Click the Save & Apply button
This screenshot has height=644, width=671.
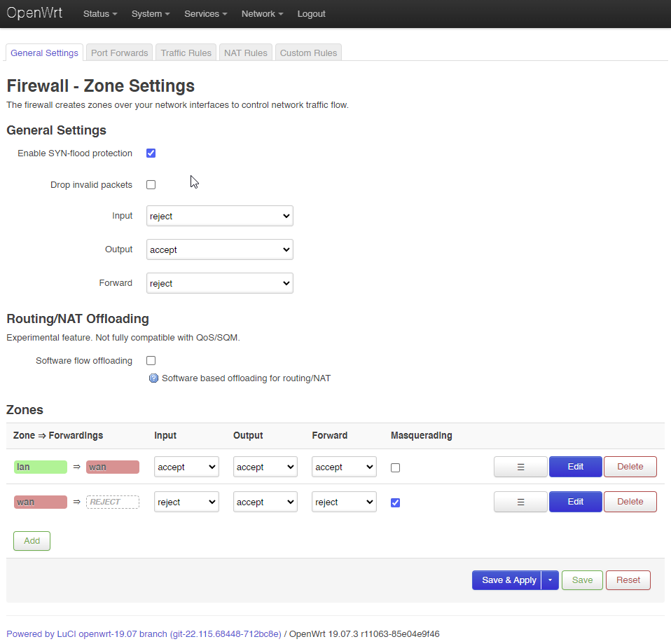[x=506, y=580]
